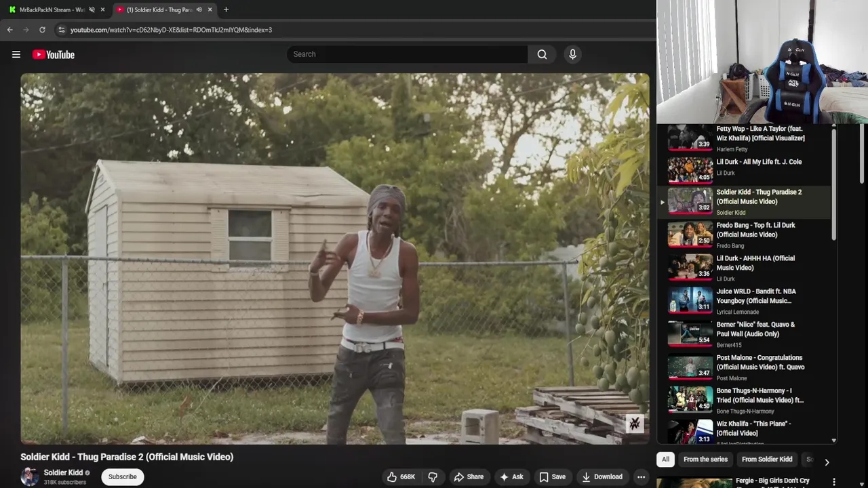868x488 pixels.
Task: Open Lil Durk thumbnail showing 4:05
Action: click(690, 170)
